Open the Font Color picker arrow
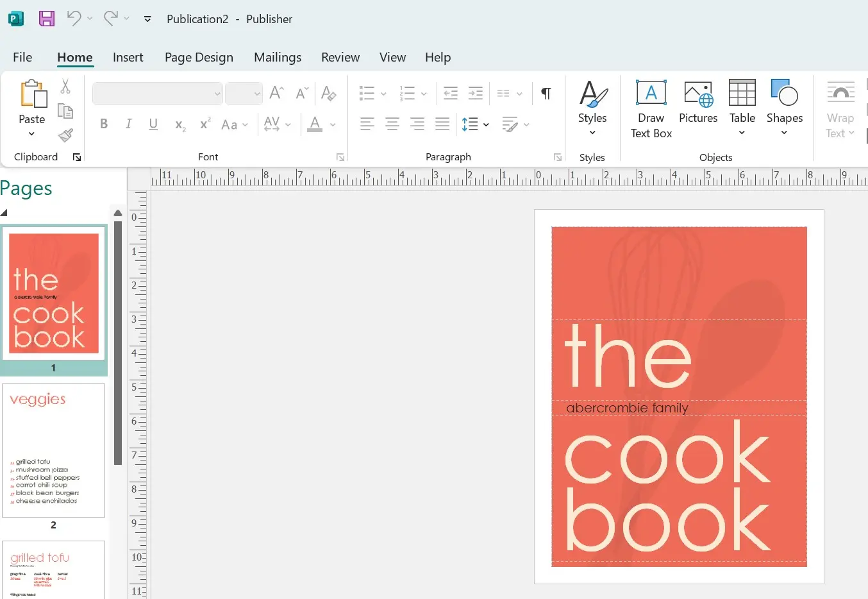 click(x=332, y=125)
